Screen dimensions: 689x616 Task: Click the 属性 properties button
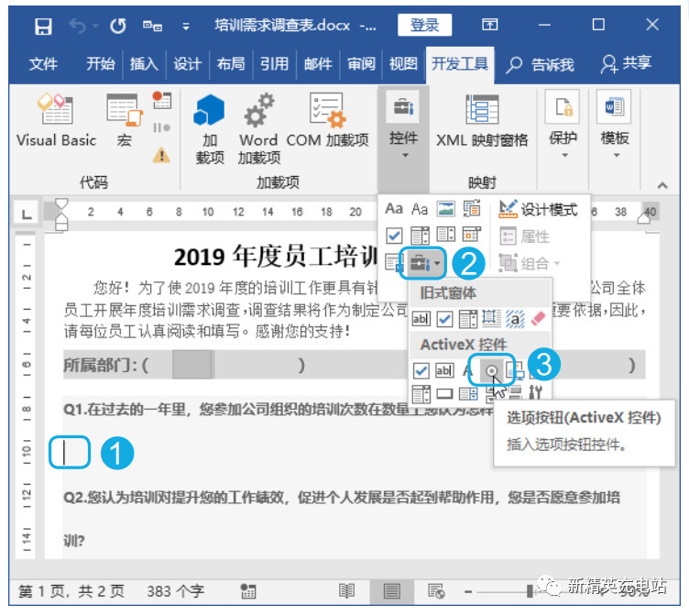tap(525, 236)
